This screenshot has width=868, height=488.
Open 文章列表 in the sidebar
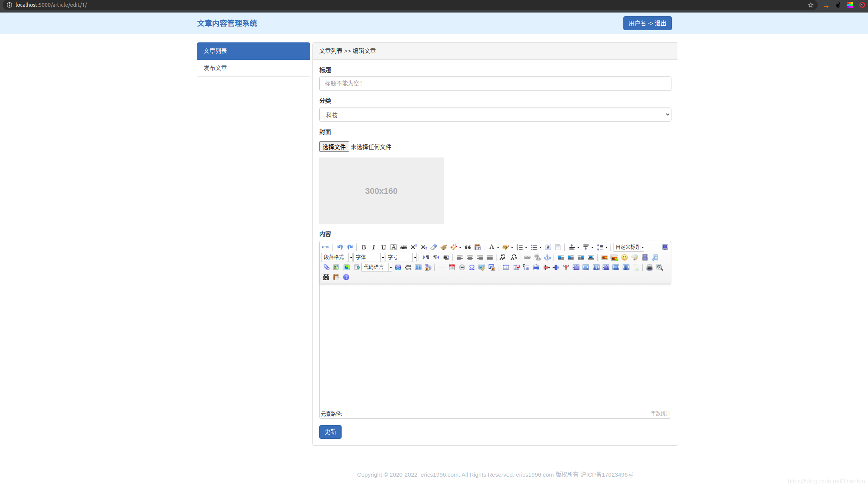[253, 51]
